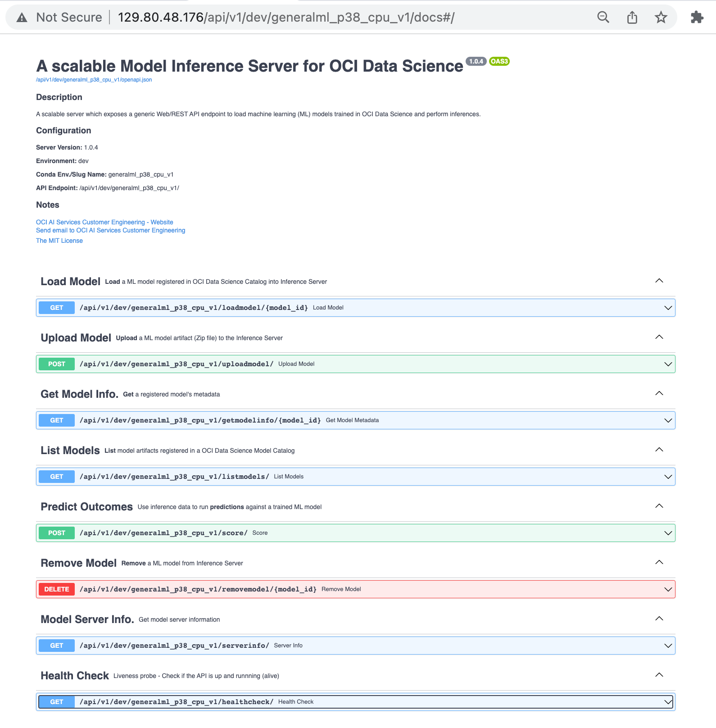This screenshot has width=716, height=728.
Task: Click the 'Environment: dev' line
Action: coord(62,161)
